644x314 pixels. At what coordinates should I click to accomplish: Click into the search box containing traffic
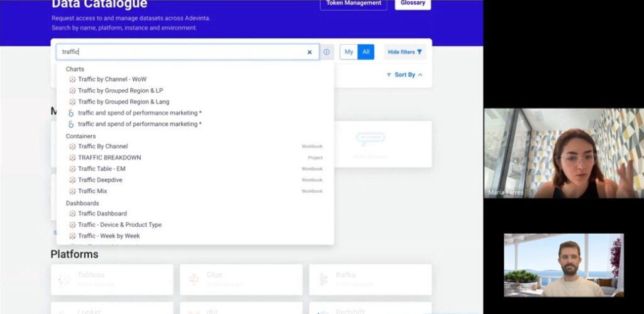182,52
